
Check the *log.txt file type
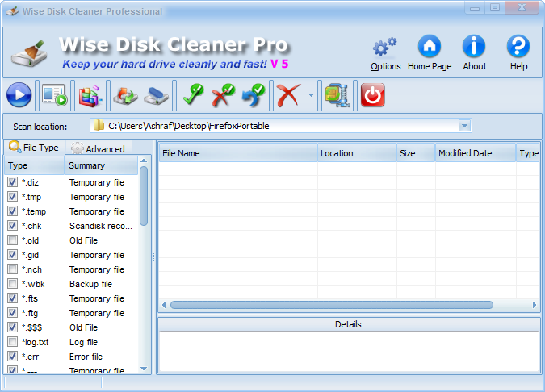tap(12, 342)
